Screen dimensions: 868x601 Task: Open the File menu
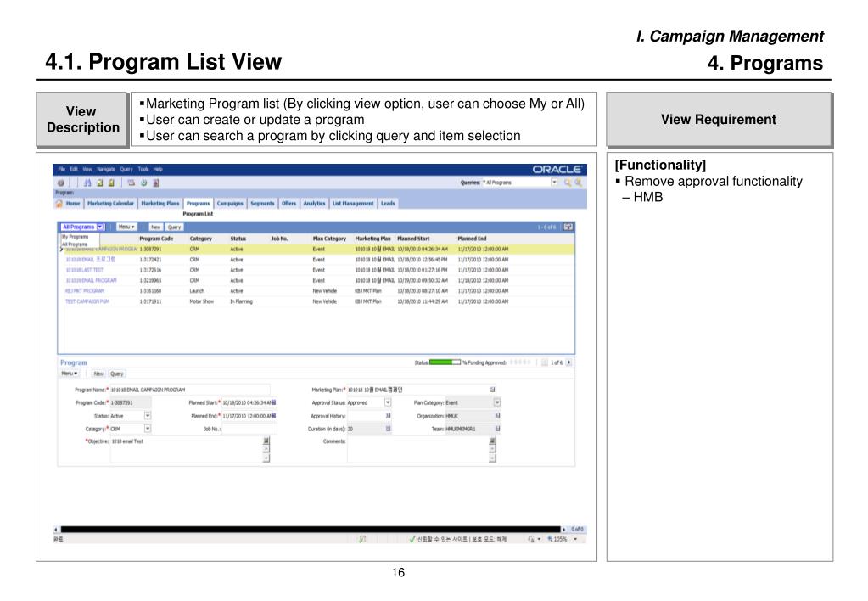coord(62,170)
